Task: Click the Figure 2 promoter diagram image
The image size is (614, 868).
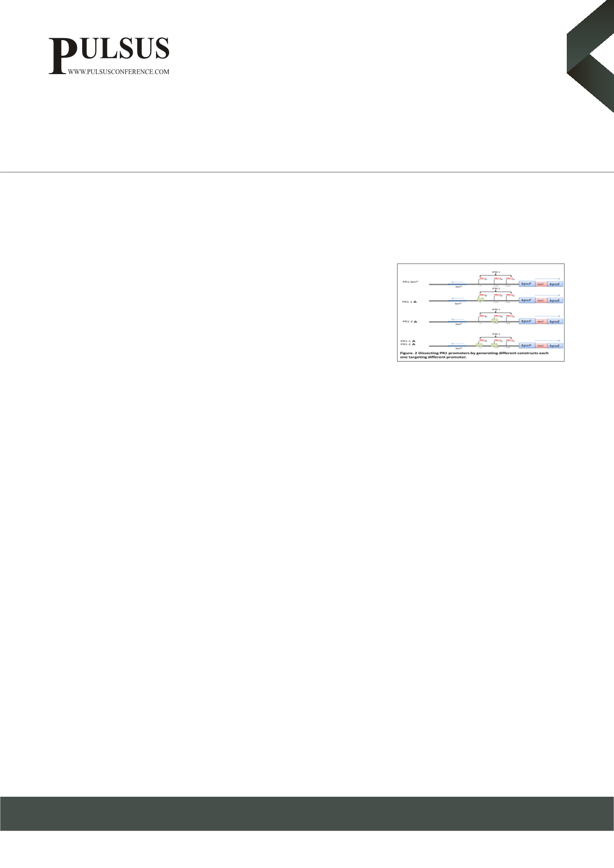Action: click(481, 312)
